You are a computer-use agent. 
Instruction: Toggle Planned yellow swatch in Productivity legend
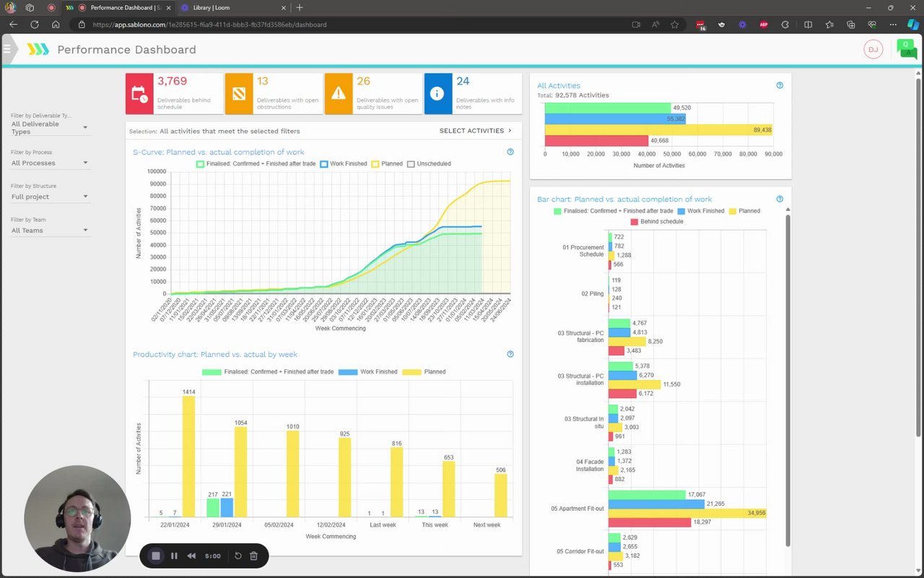click(x=411, y=372)
